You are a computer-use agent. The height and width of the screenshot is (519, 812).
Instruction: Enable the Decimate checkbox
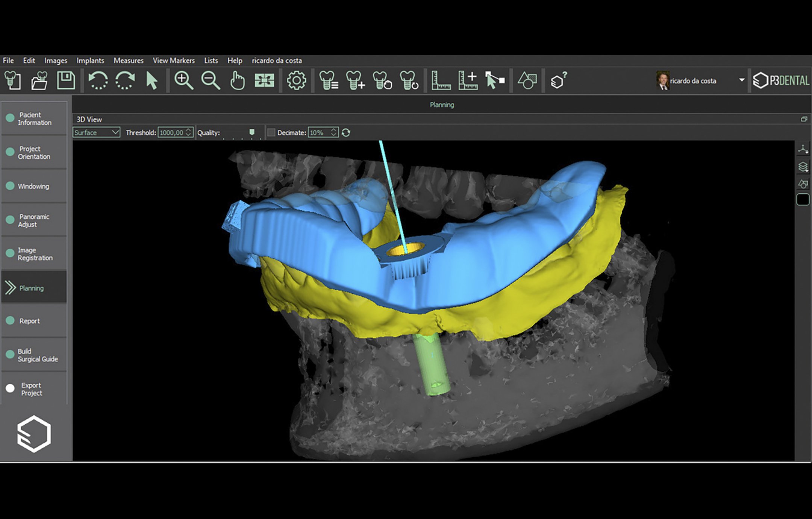click(271, 132)
